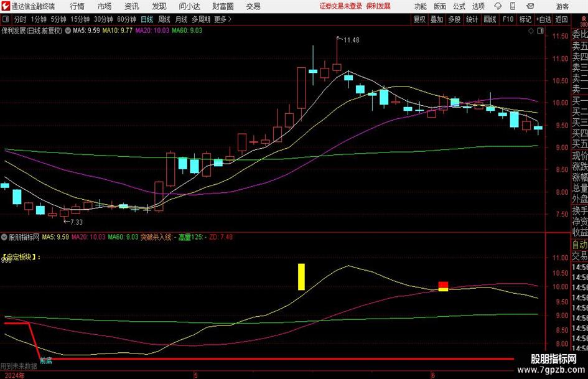Switch to the 30分钟 period tab
588x379 pixels.
click(x=103, y=19)
